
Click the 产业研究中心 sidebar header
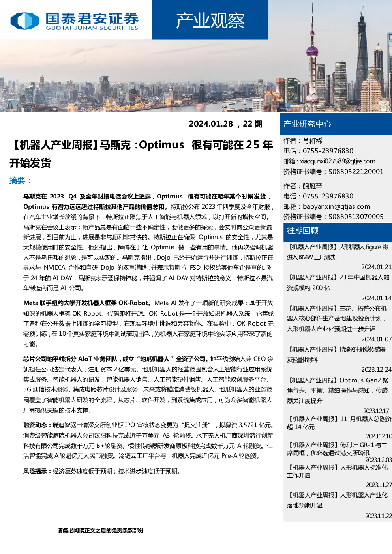(336, 124)
